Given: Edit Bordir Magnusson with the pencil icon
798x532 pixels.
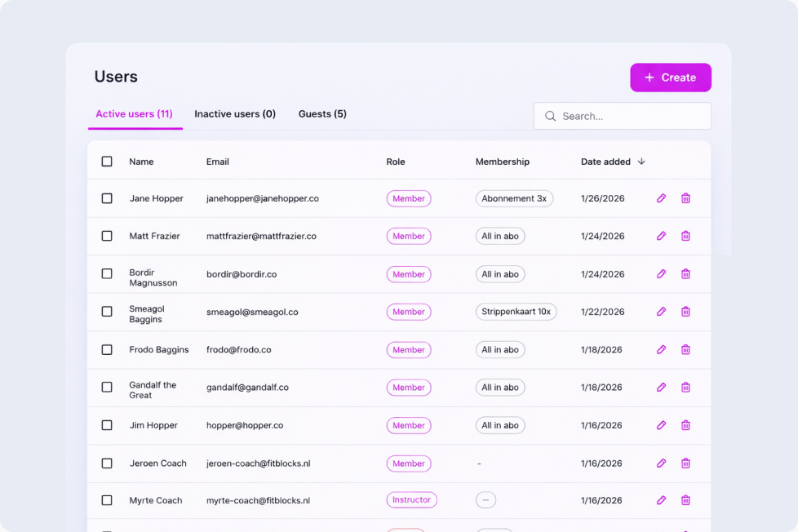Looking at the screenshot, I should (661, 274).
